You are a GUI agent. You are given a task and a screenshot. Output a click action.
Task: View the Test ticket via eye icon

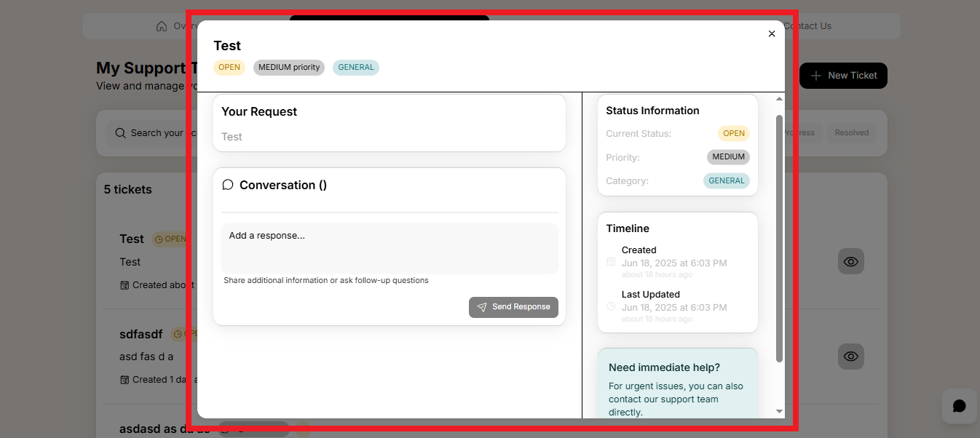coord(850,261)
